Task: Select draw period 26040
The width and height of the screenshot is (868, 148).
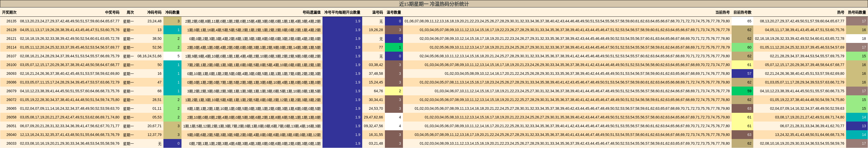Action: (x=11, y=135)
